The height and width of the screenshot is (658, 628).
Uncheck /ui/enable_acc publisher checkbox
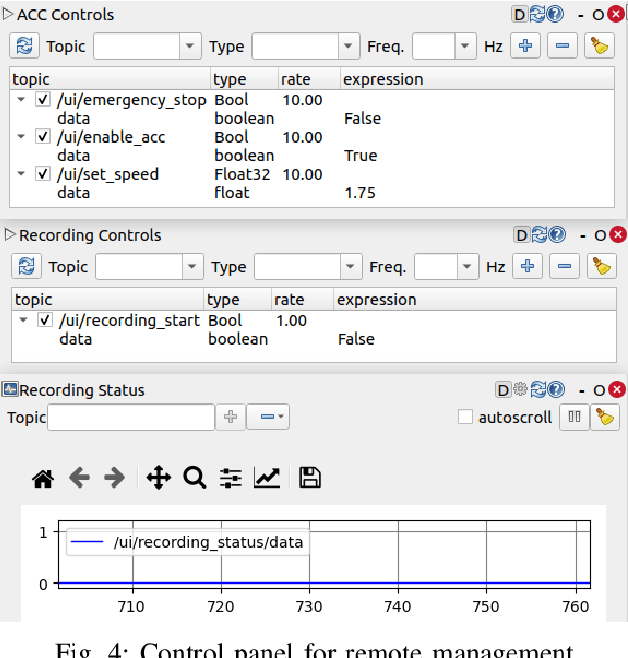tap(42, 136)
